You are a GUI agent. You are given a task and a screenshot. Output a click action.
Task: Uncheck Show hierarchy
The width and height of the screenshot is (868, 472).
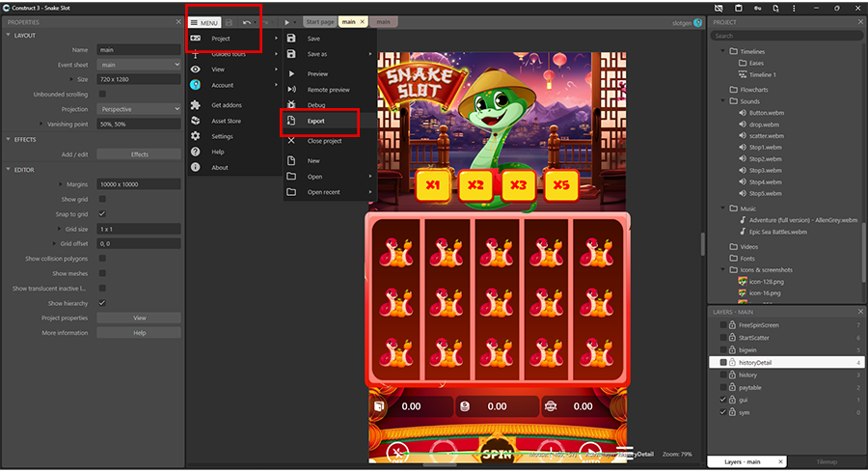(x=102, y=303)
